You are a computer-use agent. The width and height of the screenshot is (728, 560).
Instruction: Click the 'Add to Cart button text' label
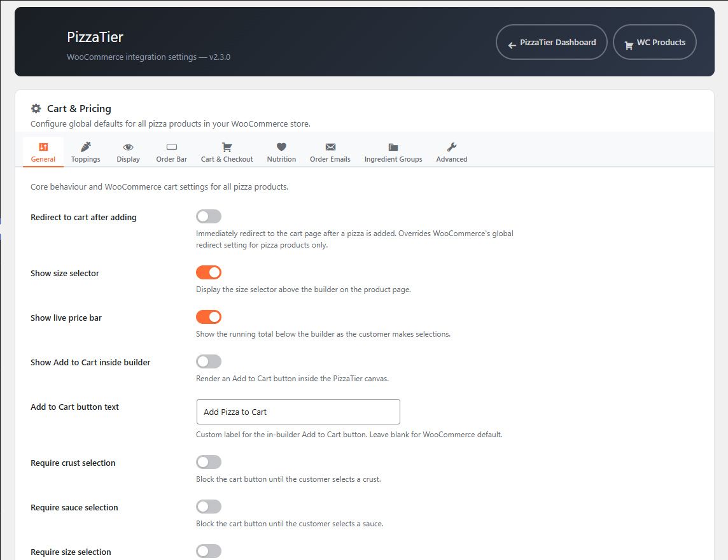74,407
